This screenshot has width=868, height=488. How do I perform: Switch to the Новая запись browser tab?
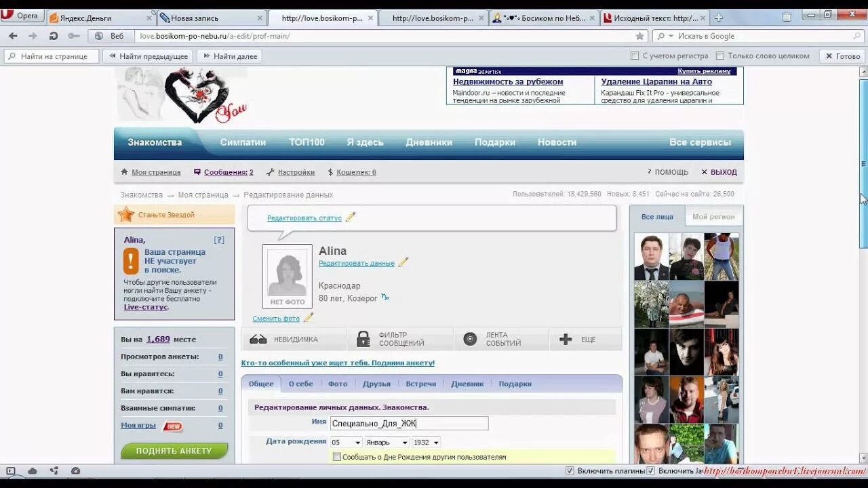click(212, 18)
